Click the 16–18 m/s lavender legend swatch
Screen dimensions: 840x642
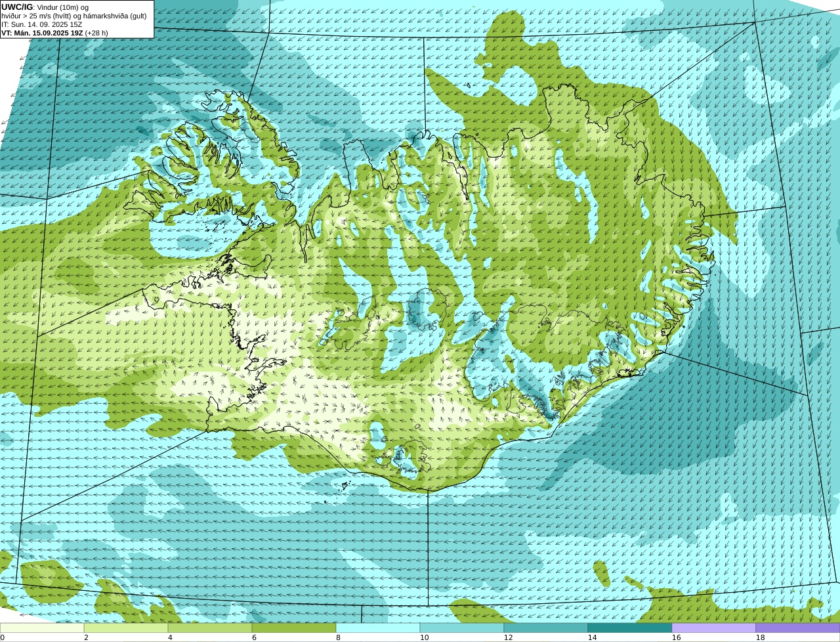(x=714, y=628)
